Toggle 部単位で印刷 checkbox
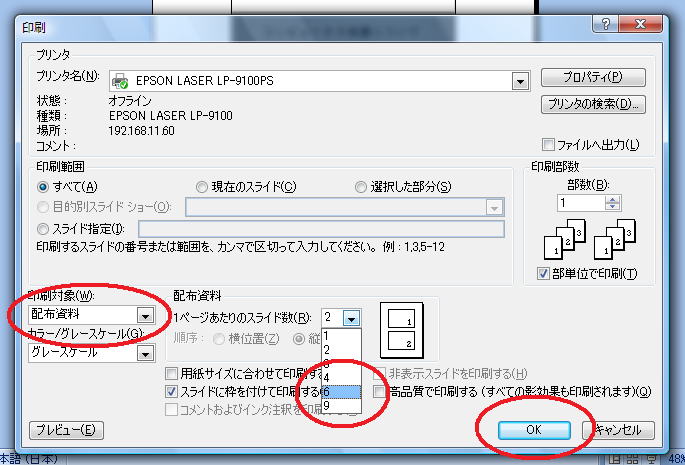 [543, 274]
